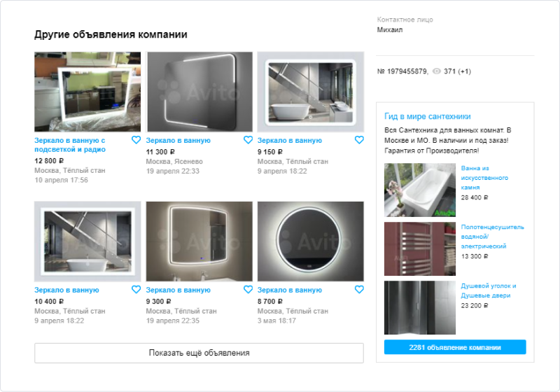Open 2281 объявление компании button
The height and width of the screenshot is (392, 560).
(454, 347)
